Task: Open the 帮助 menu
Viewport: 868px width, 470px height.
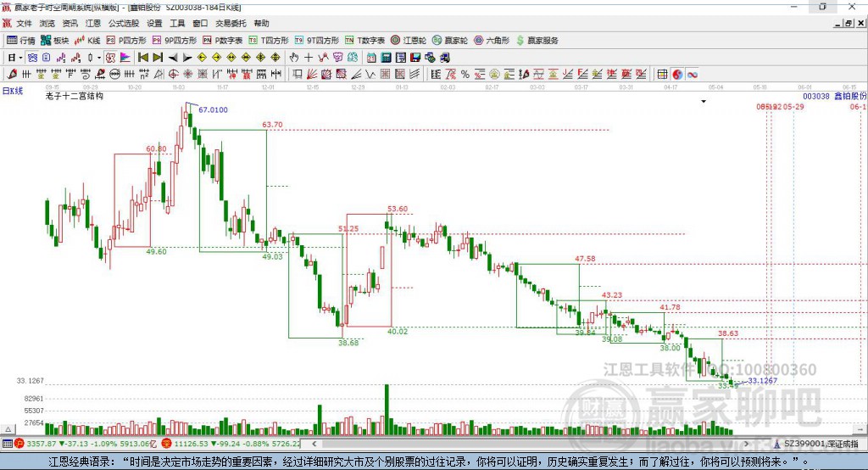Action: pyautogui.click(x=261, y=23)
